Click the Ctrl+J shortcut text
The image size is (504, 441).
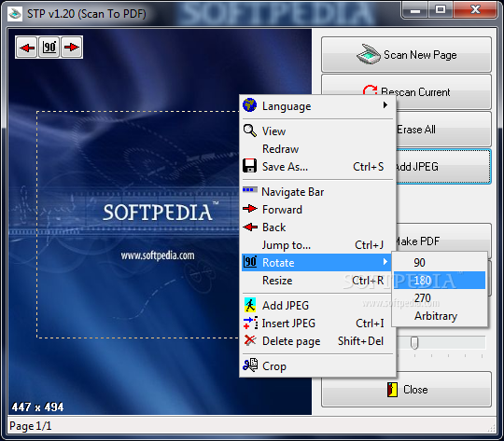369,245
